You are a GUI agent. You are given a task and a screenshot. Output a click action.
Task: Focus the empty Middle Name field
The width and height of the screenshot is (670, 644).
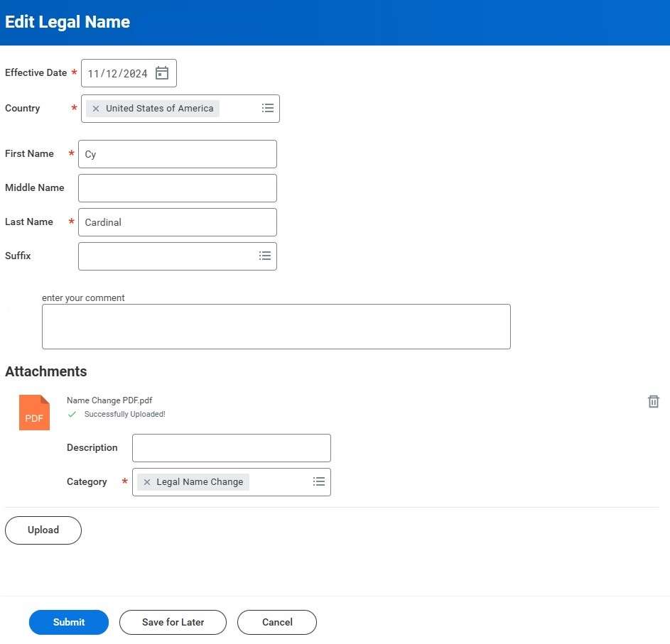coord(178,188)
